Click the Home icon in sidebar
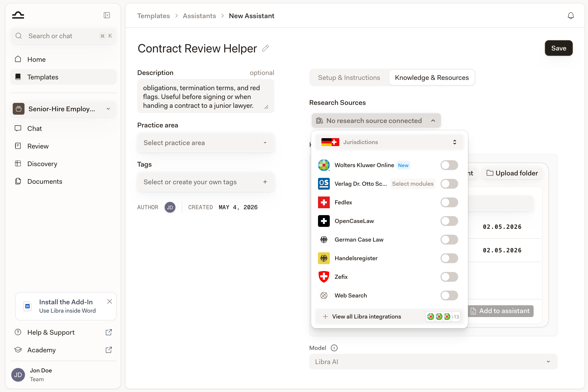This screenshot has height=392, width=588. [18, 59]
